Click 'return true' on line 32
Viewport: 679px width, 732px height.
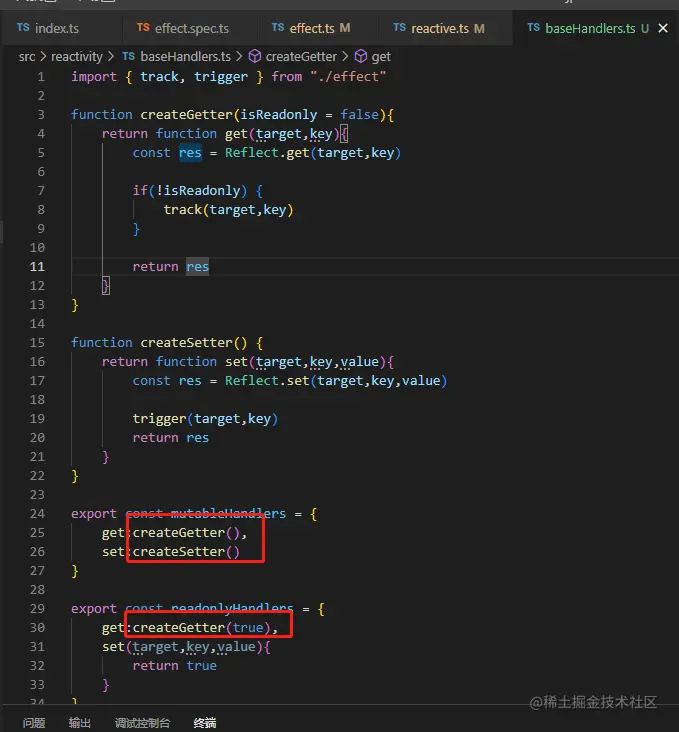point(175,666)
